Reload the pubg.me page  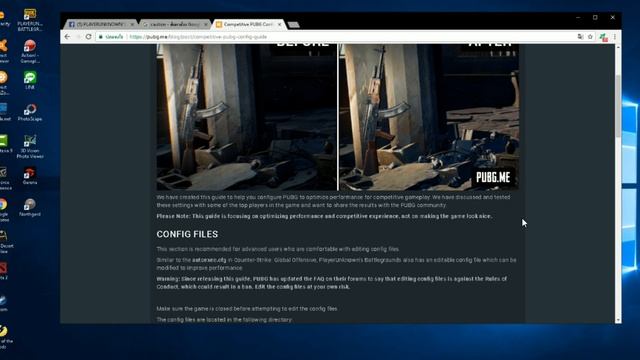pos(89,37)
